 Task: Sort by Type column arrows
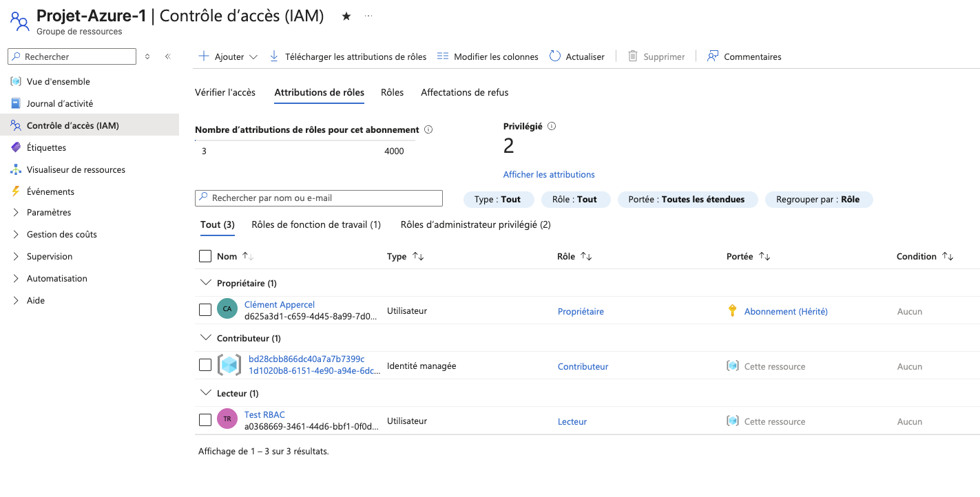[x=418, y=256]
